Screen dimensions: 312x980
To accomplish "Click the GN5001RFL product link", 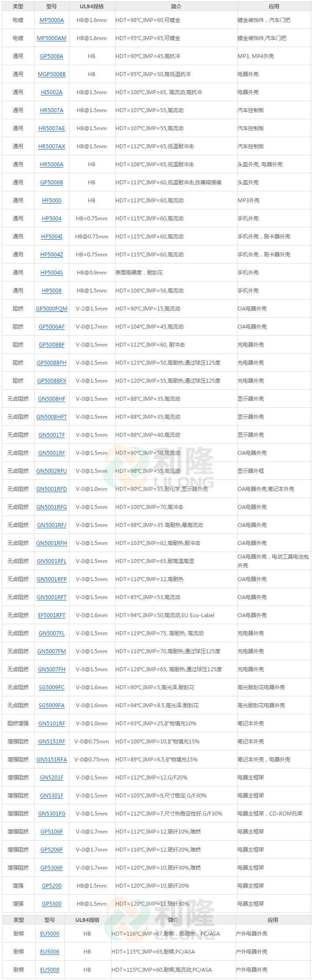I will point(51,561).
